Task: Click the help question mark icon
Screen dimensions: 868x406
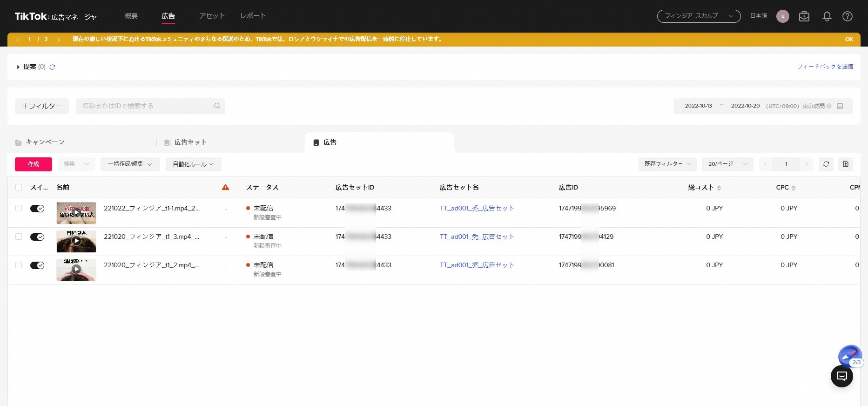Action: click(x=847, y=16)
